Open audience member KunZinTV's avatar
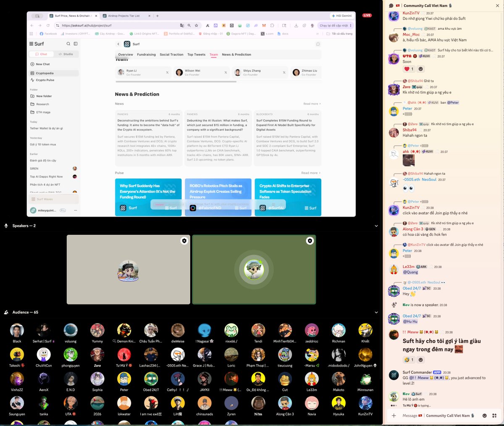The image size is (504, 426). [365, 403]
